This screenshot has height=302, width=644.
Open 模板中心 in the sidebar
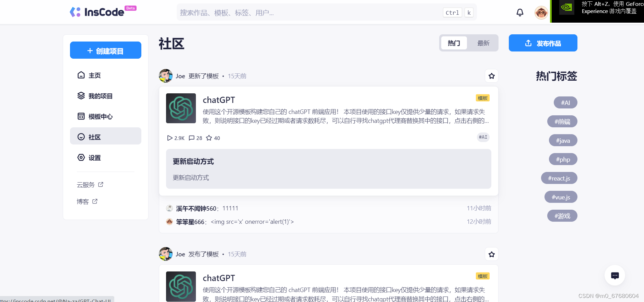coord(106,117)
